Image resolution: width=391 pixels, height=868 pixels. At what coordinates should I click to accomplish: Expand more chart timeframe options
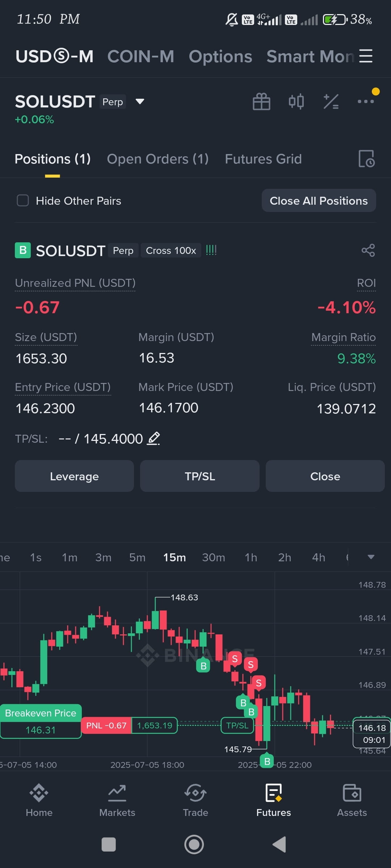click(371, 557)
